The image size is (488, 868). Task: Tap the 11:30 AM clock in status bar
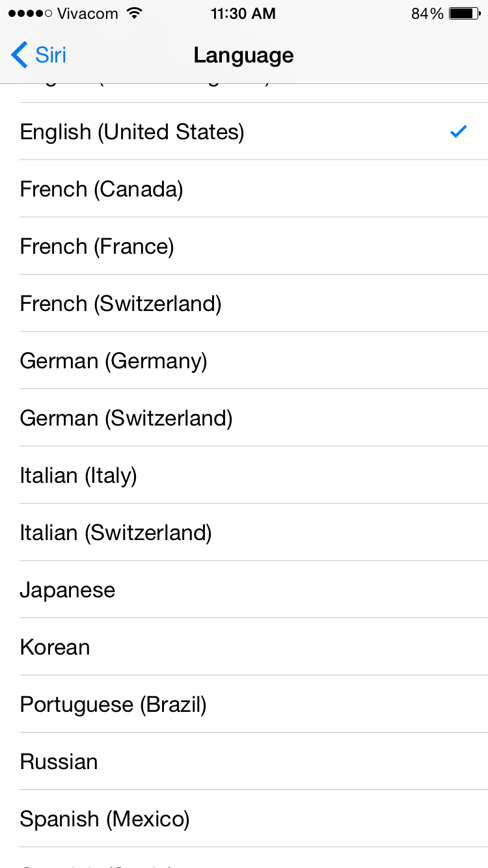(243, 14)
